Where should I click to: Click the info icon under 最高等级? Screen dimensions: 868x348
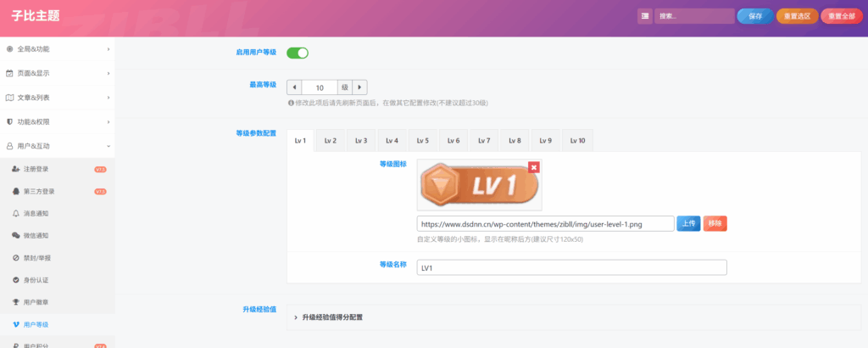point(291,103)
